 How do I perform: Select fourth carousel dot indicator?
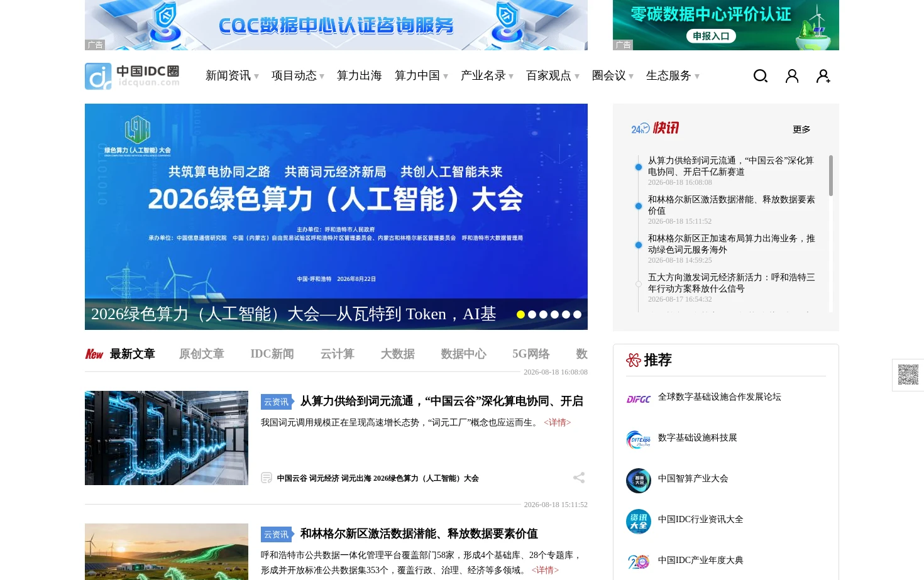click(x=554, y=314)
